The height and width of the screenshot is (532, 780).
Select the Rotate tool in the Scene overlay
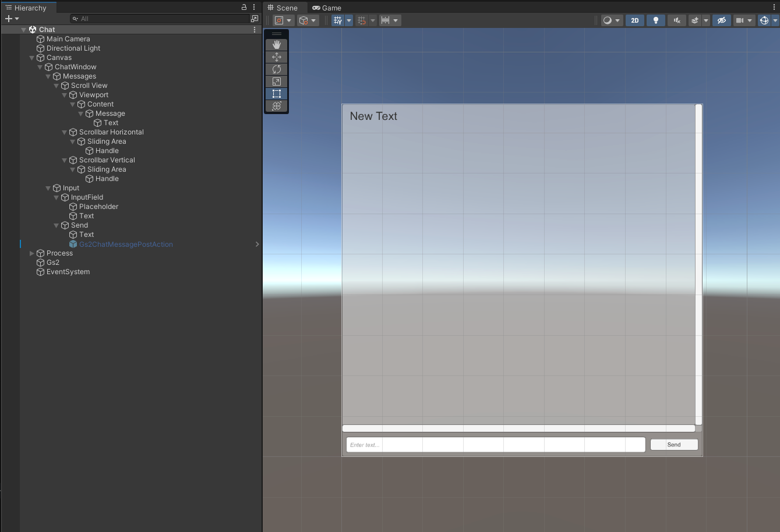coord(277,69)
